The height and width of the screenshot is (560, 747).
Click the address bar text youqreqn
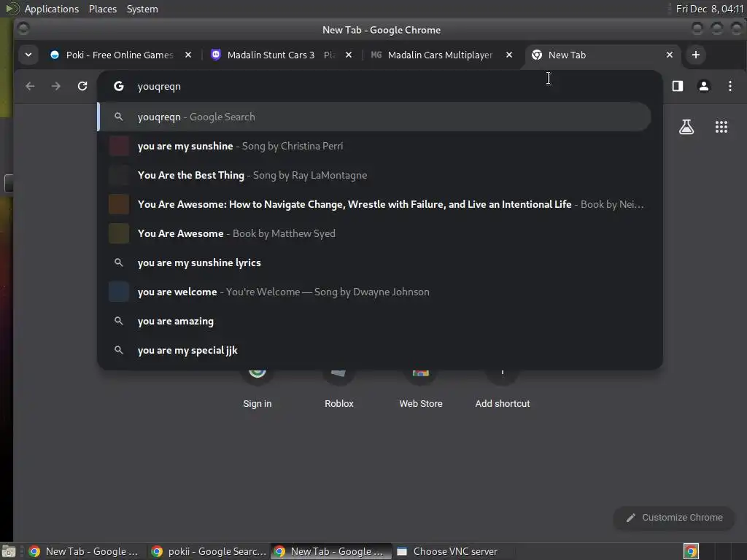[x=159, y=87]
